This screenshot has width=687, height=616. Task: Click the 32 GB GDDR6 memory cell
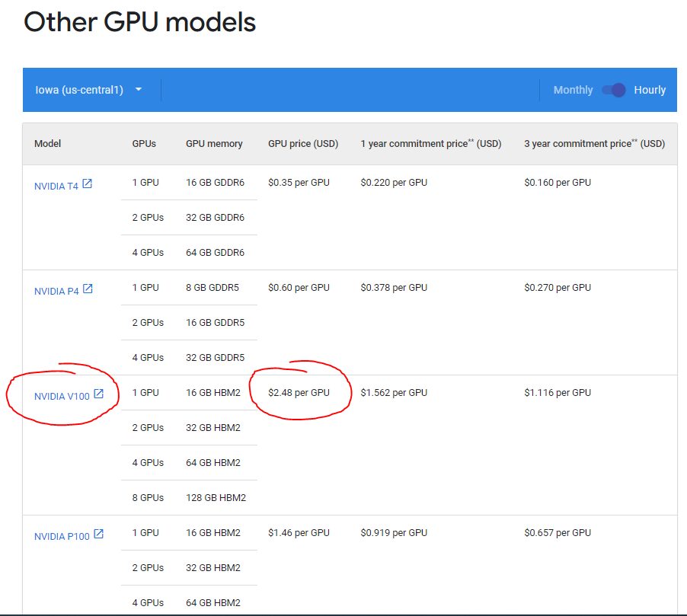[215, 218]
